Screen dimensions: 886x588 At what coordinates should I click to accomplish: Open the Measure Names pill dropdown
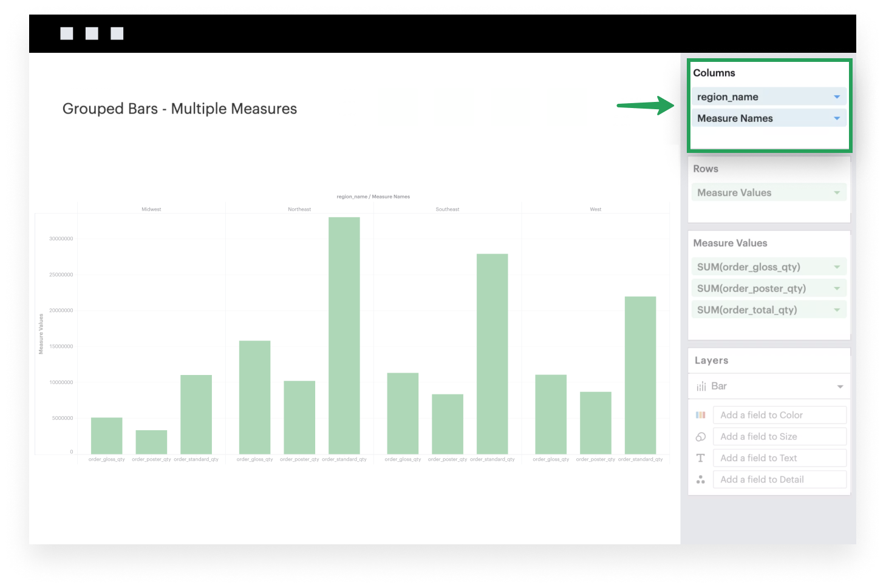pos(837,118)
